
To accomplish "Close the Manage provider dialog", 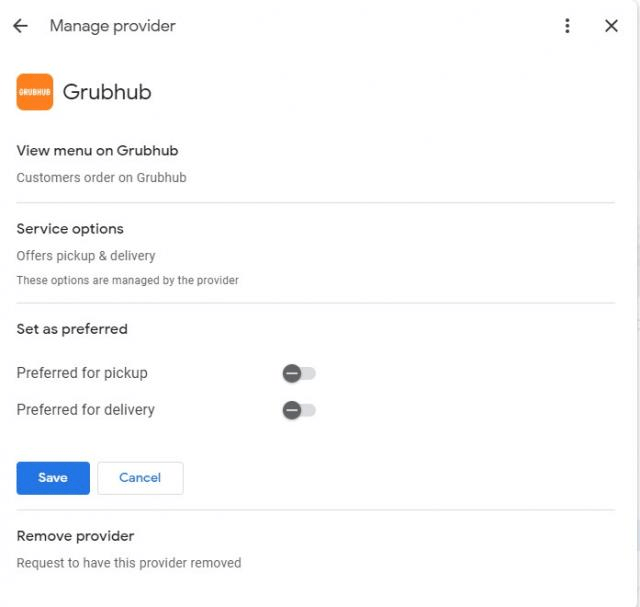I will tap(611, 26).
